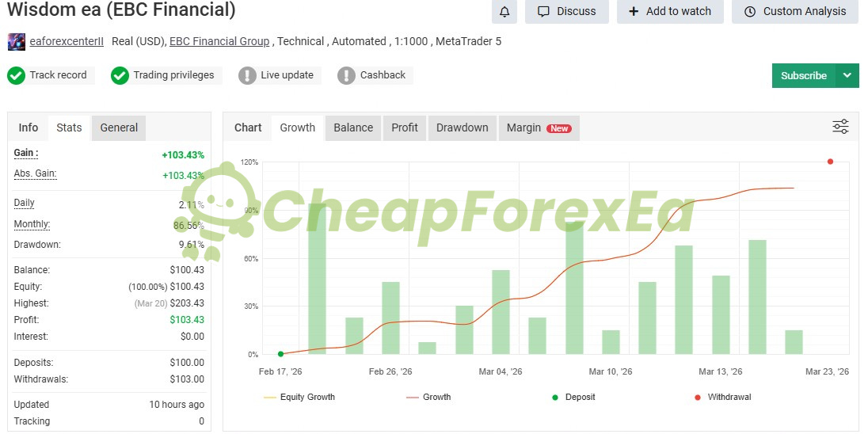Click the Cashback warning icon

(347, 75)
